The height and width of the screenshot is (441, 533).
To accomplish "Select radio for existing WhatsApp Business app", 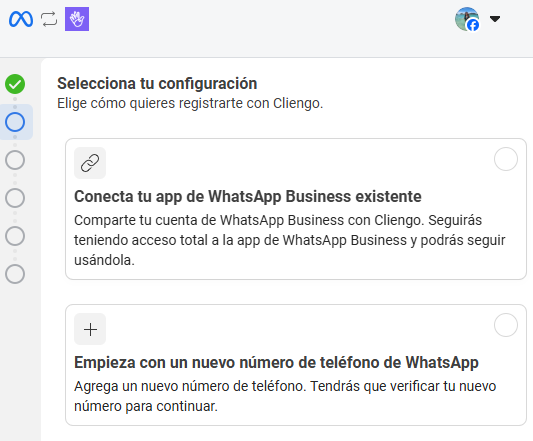I will 506,159.
